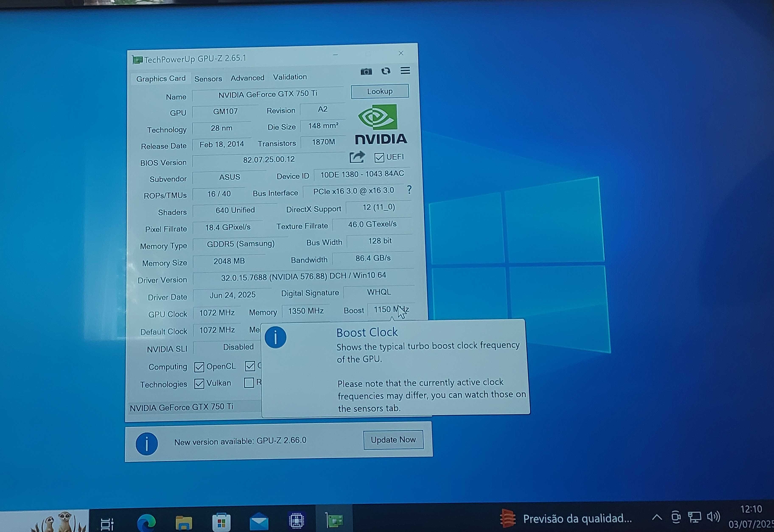Screen dimensions: 774x532
Task: Open the Mail app from the taskbar
Action: [259, 522]
